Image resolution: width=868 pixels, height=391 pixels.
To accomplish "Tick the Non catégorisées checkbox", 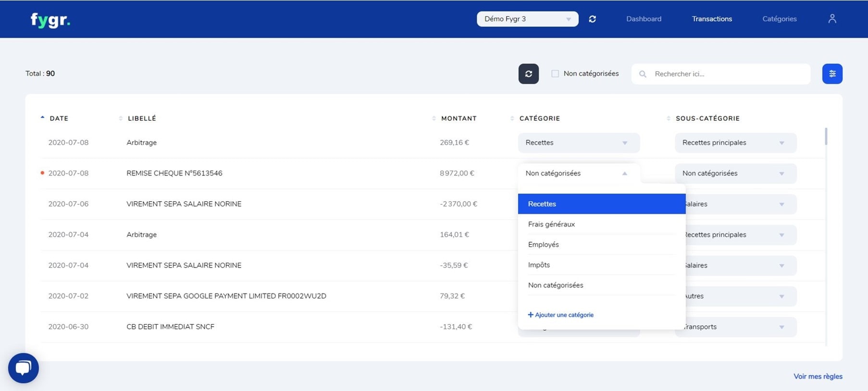I will (555, 73).
